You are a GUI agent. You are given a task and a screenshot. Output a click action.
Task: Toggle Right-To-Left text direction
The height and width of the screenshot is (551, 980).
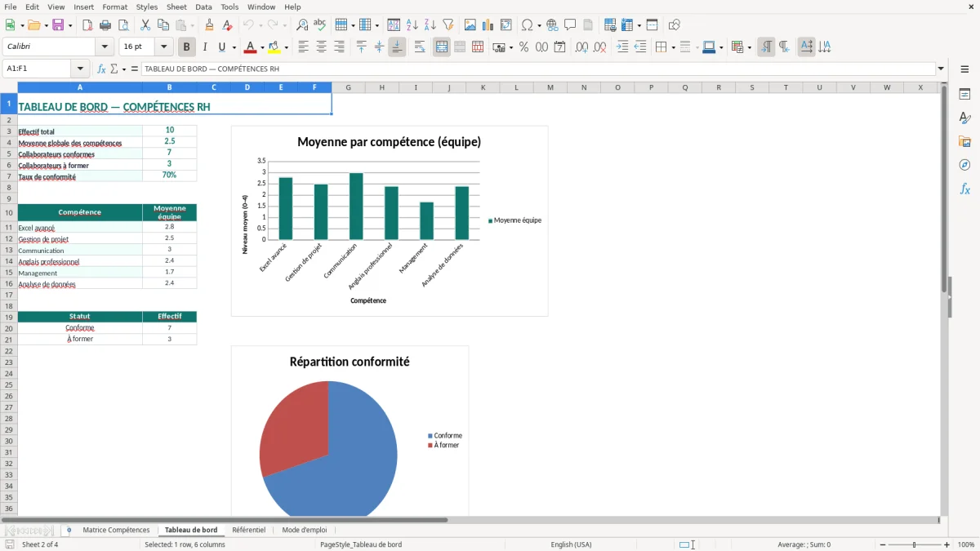click(x=784, y=47)
